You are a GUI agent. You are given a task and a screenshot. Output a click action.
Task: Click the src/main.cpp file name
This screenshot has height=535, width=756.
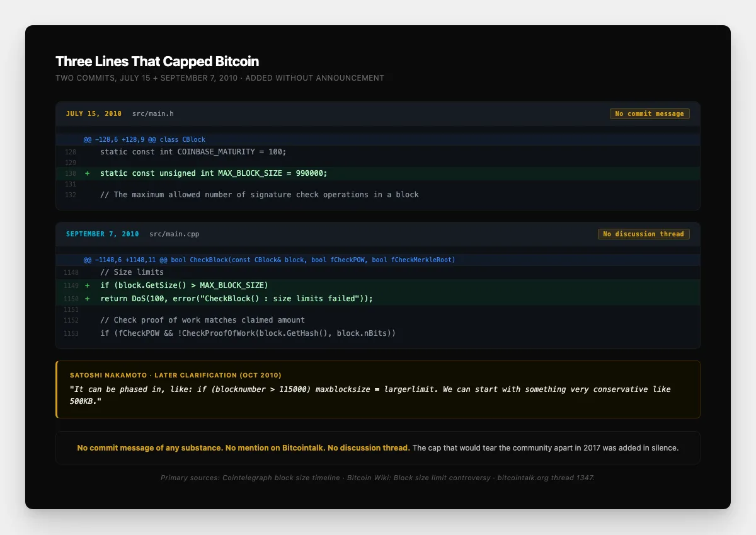(175, 234)
